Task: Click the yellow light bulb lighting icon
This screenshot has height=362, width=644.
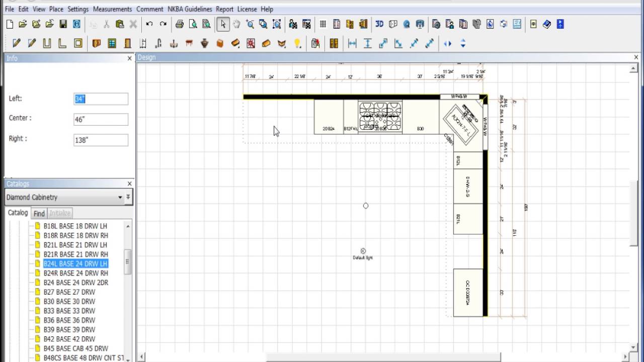Action: click(x=297, y=44)
